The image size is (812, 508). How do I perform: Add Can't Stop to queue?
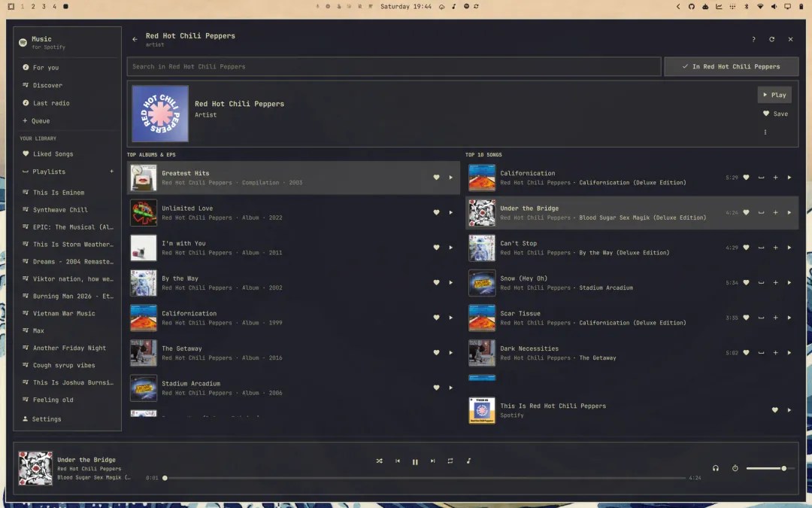tap(775, 248)
